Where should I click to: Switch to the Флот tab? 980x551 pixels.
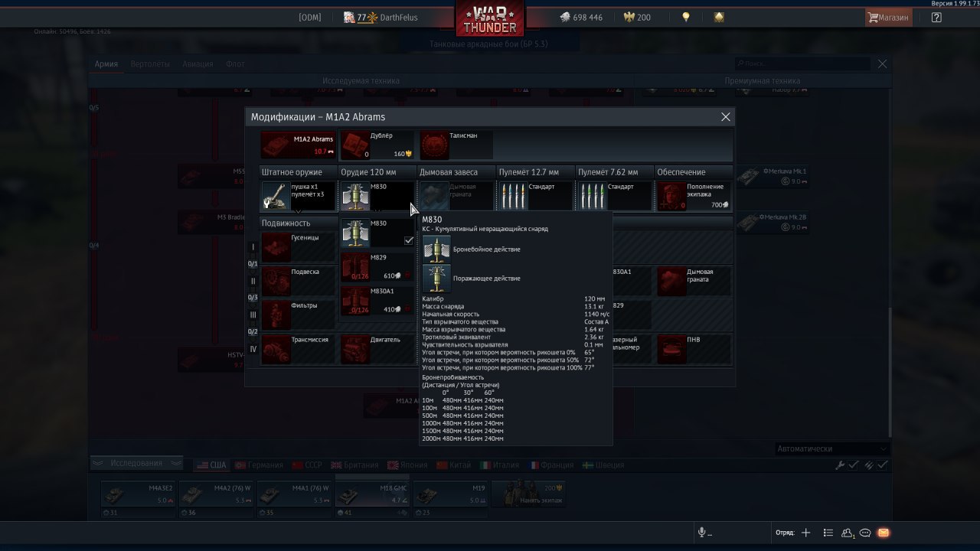coord(235,64)
